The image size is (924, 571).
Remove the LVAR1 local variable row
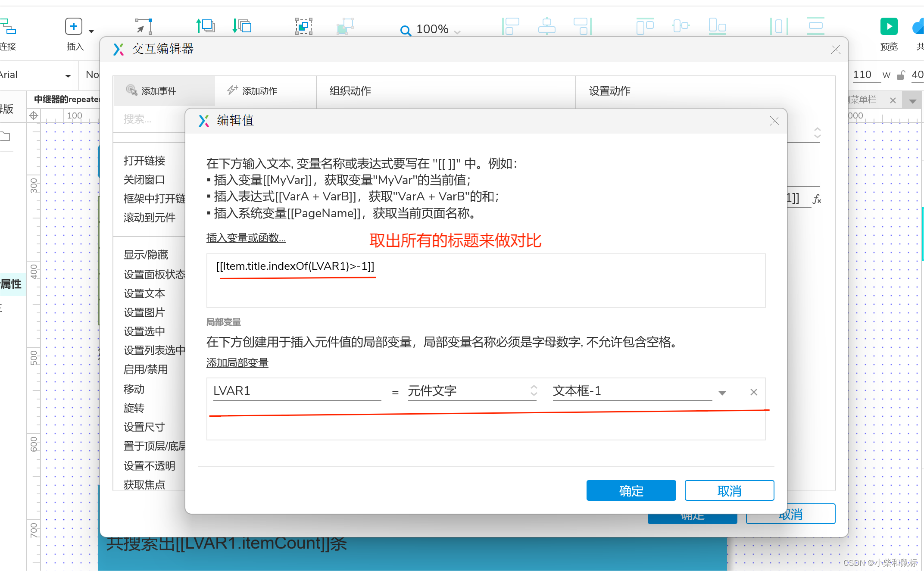753,392
